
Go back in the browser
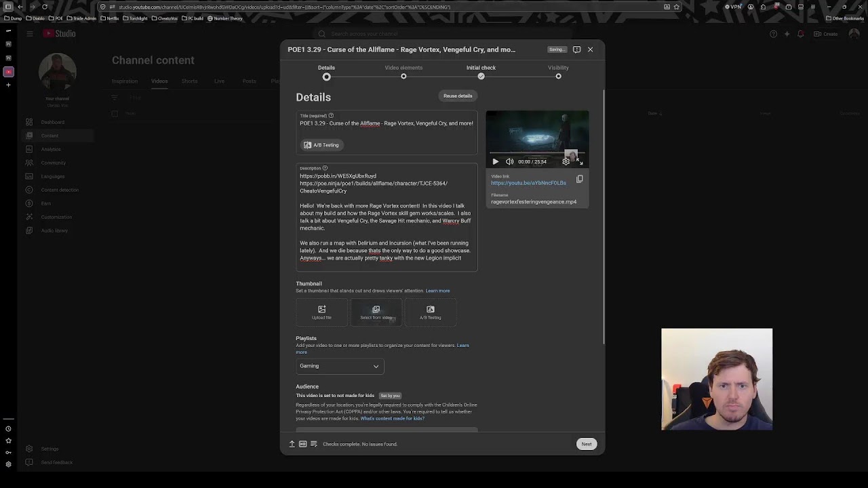coord(20,7)
